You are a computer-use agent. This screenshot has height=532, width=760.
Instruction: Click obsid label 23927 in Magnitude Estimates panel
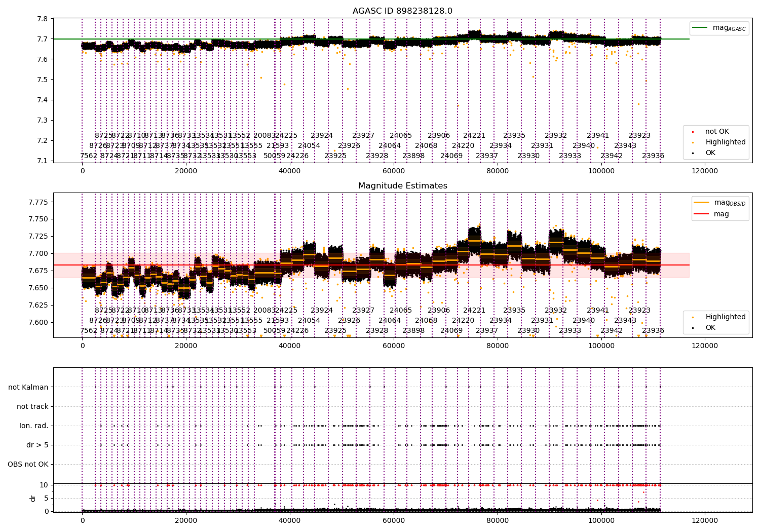tap(363, 310)
